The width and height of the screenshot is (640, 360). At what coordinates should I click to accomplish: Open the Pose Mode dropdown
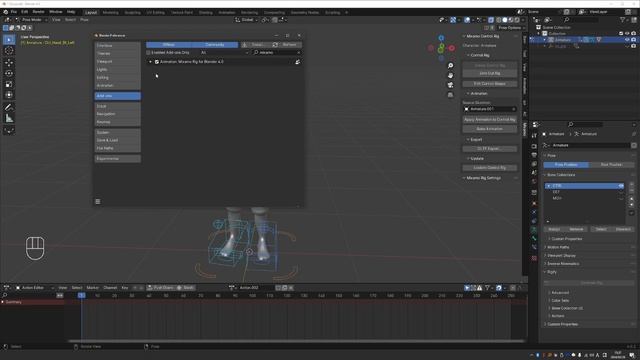(32, 20)
